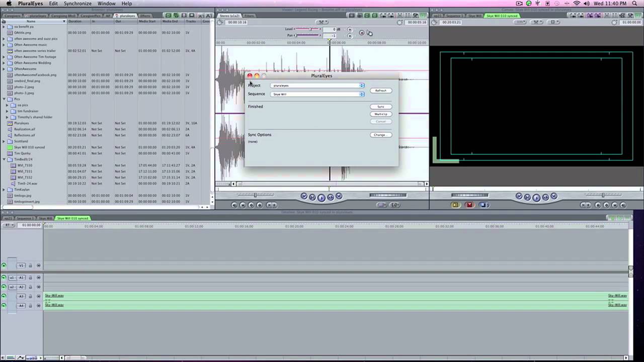The width and height of the screenshot is (644, 362).
Task: Click the Refresh button in PluralEyes
Action: [381, 90]
